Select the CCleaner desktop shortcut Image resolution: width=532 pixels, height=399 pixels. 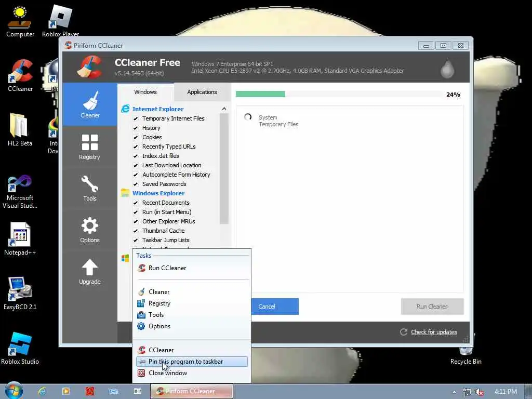tap(20, 75)
